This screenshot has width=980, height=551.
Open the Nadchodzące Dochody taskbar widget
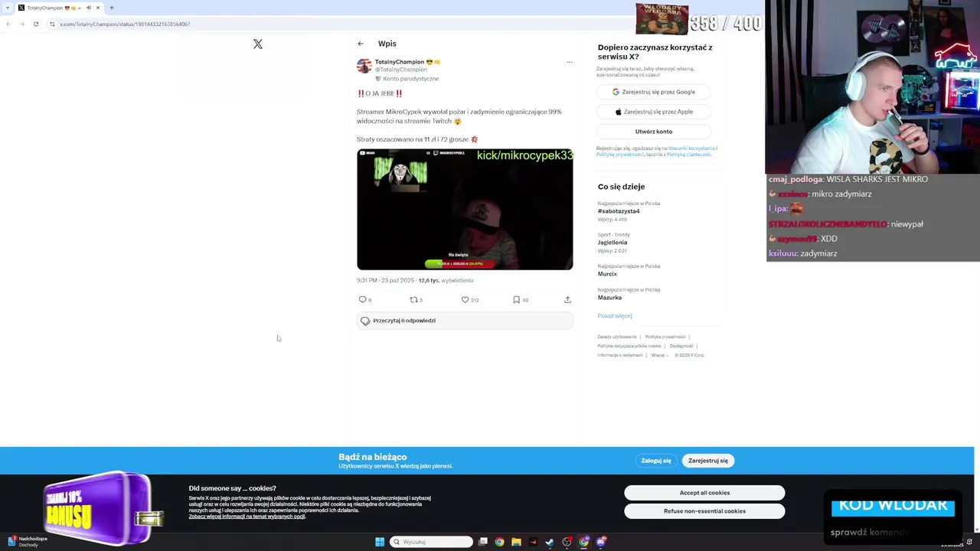click(x=28, y=542)
